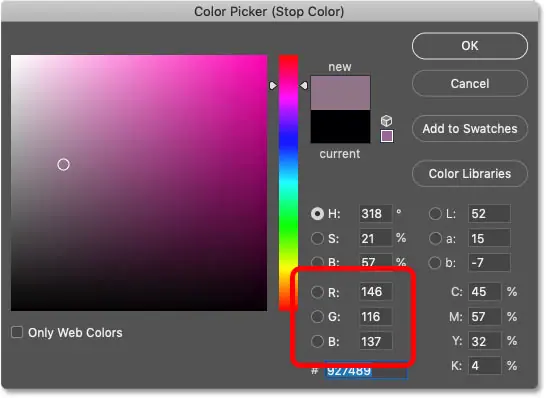Confirm with the OK button
This screenshot has height=398, width=546.
click(x=470, y=46)
